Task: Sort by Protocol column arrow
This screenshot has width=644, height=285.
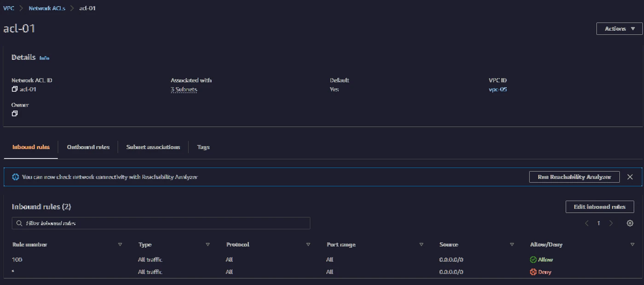Action: pos(308,245)
